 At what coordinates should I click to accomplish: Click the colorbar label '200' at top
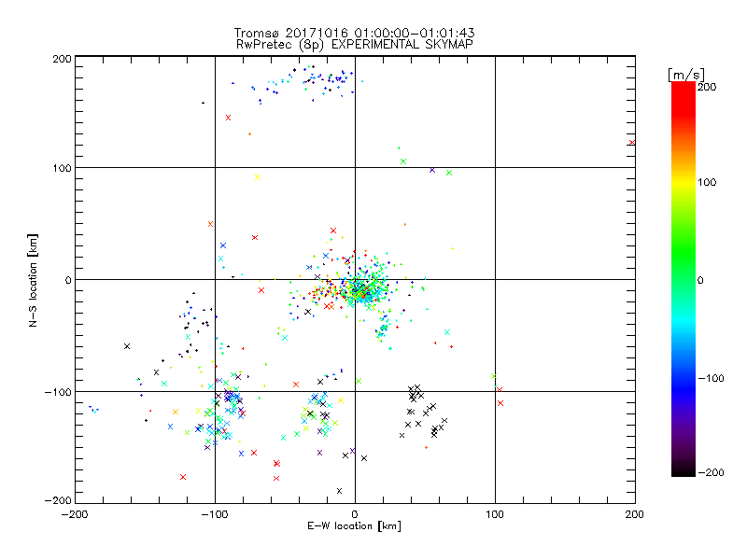707,87
